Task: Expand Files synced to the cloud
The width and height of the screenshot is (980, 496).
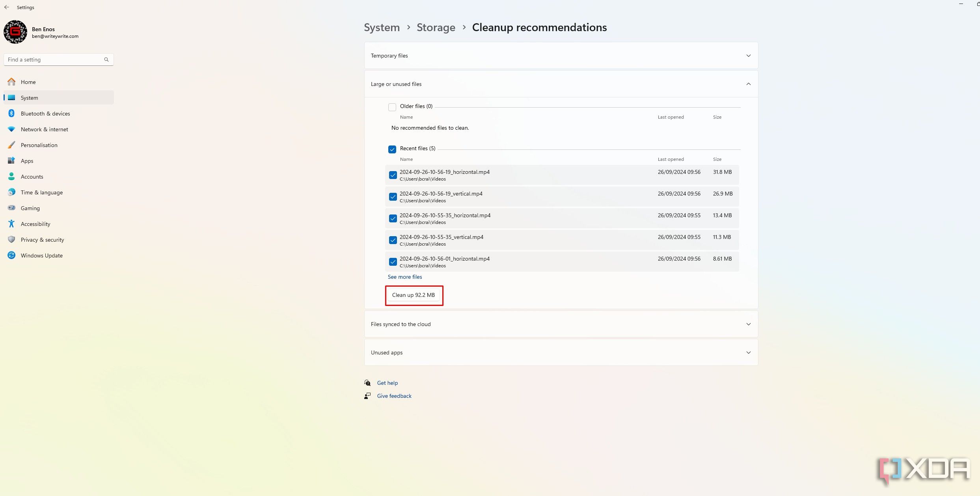Action: pyautogui.click(x=561, y=324)
